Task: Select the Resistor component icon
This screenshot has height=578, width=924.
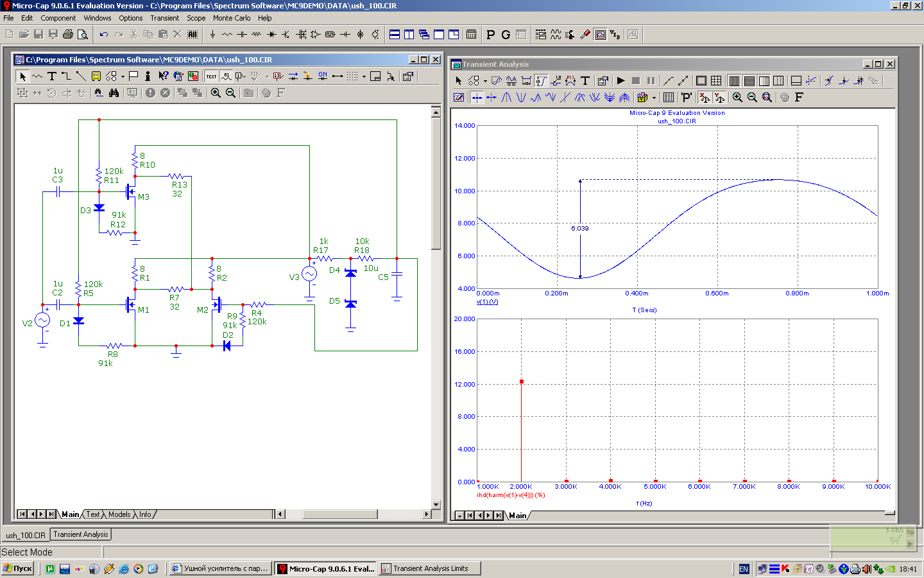Action: pos(227,35)
